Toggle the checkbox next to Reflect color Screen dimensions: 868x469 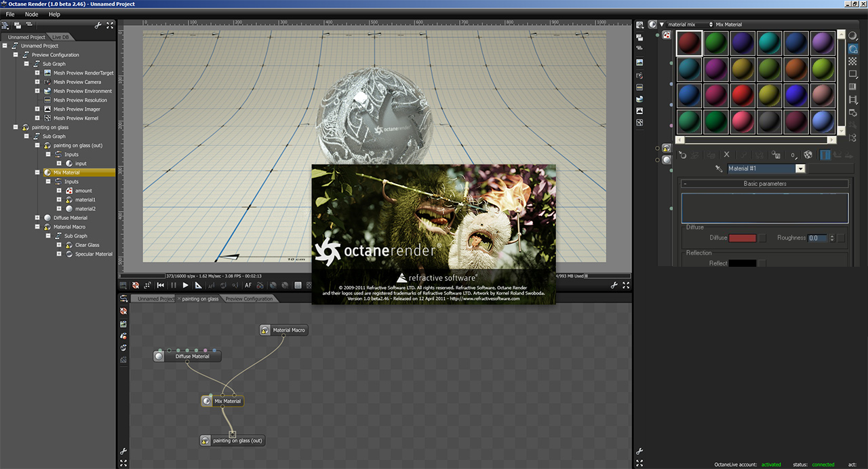[762, 263]
